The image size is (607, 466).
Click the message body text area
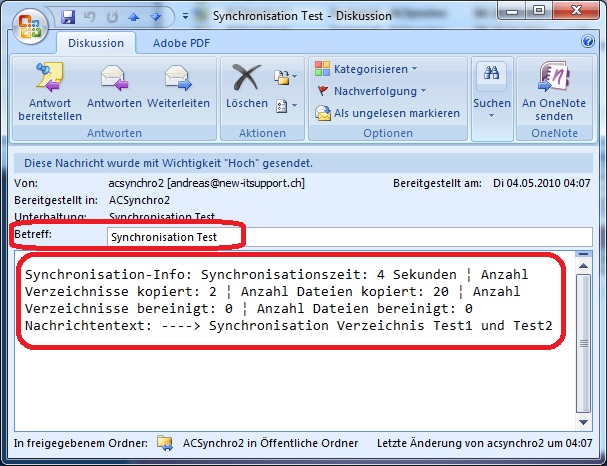tap(294, 341)
